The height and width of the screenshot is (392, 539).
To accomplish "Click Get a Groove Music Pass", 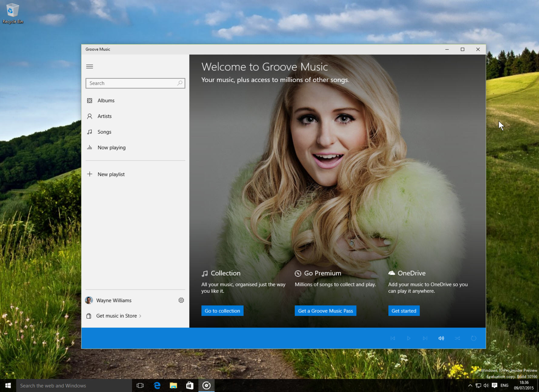I will point(325,311).
